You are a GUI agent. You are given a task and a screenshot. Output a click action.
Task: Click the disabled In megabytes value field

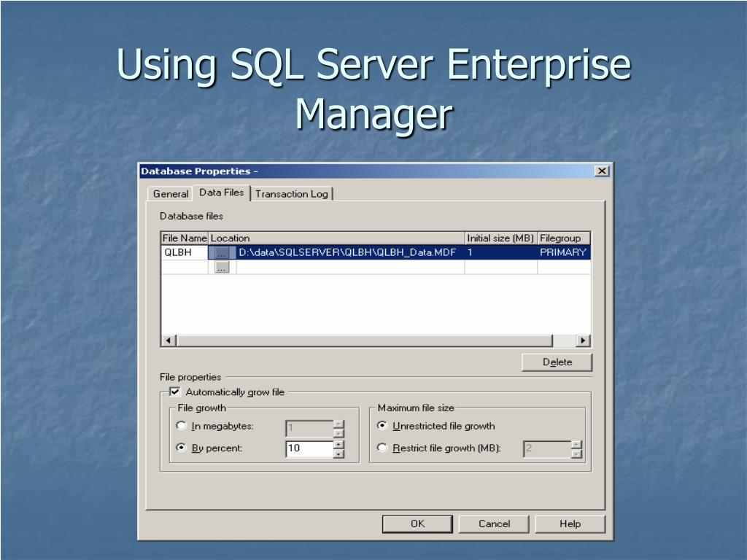309,428
